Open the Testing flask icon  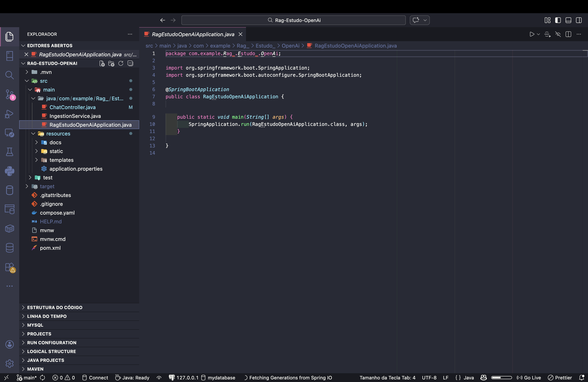(x=9, y=152)
